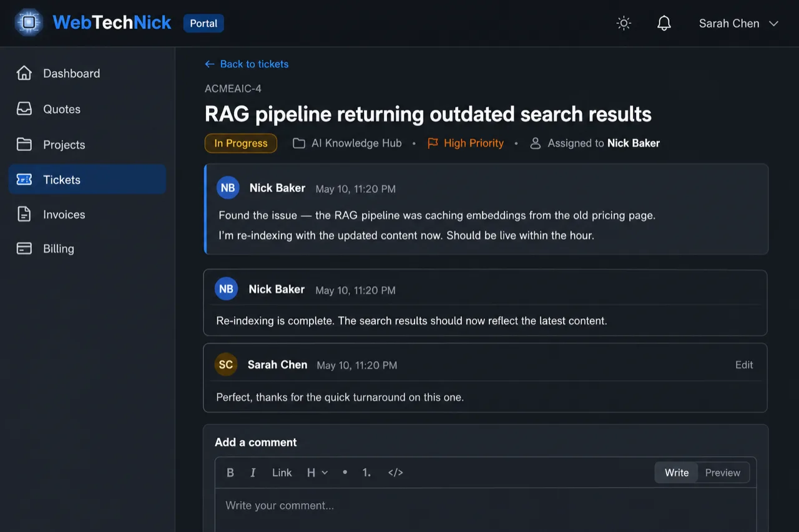Click into the Write your comment field
This screenshot has width=799, height=532.
tap(486, 510)
